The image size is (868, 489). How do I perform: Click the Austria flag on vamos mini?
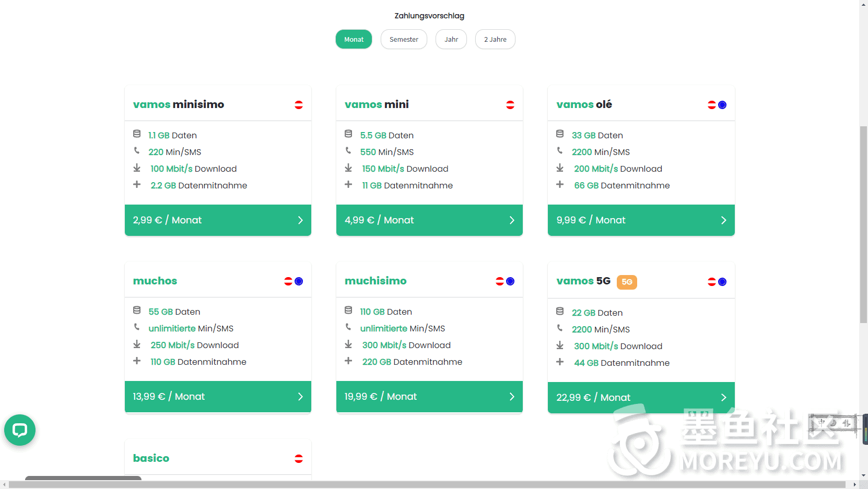tap(510, 105)
